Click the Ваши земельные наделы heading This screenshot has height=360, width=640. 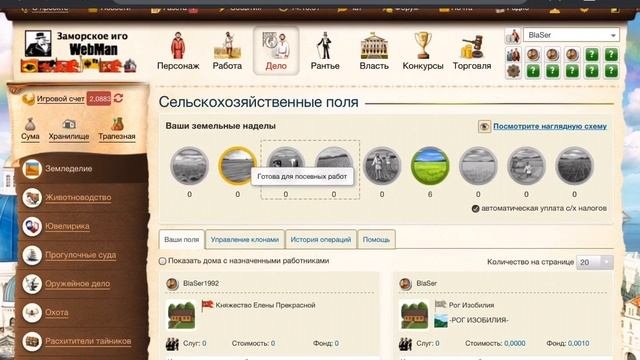click(x=220, y=126)
